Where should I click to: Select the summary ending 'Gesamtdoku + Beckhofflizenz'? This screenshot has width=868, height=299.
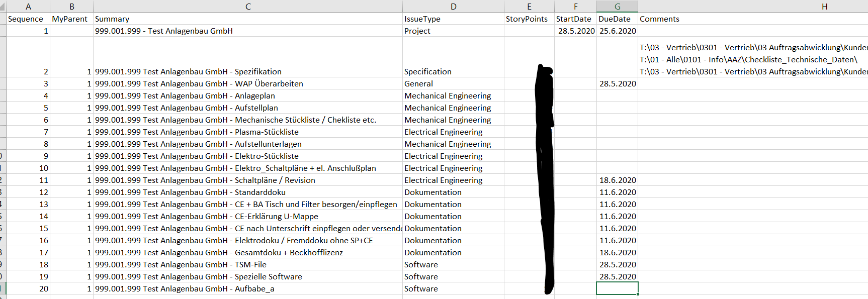click(248, 252)
